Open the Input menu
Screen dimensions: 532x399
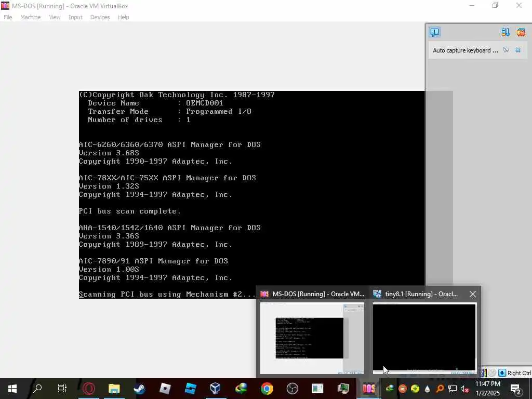[x=75, y=17]
